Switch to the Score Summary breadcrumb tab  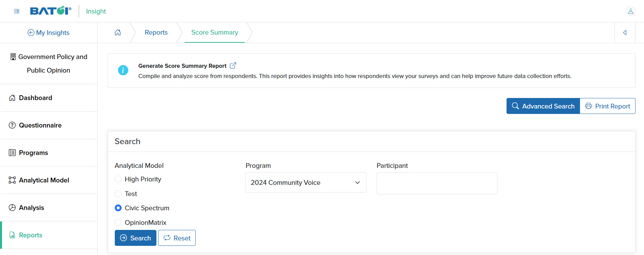click(215, 32)
